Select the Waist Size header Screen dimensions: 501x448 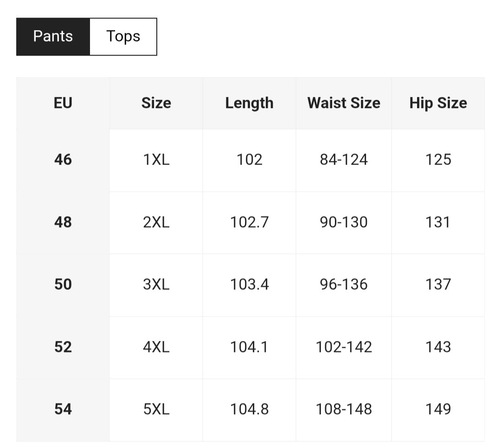coord(344,103)
